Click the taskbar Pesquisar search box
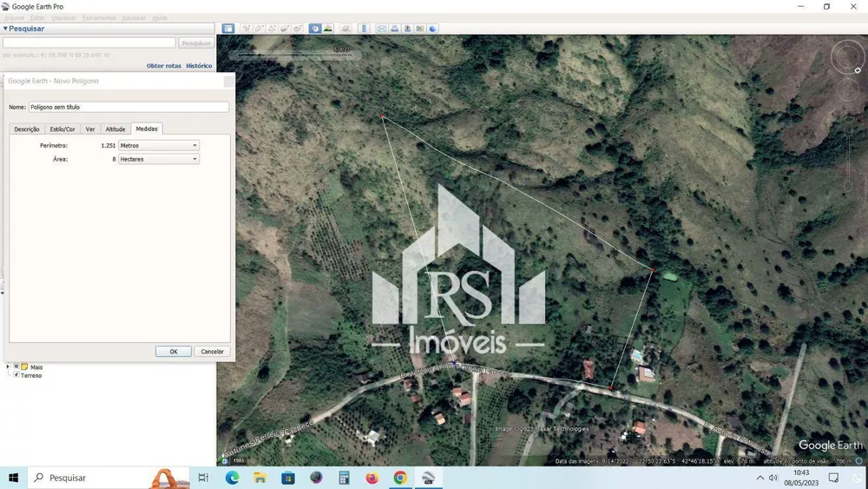Screen dimensions: 868x489 (x=108, y=478)
